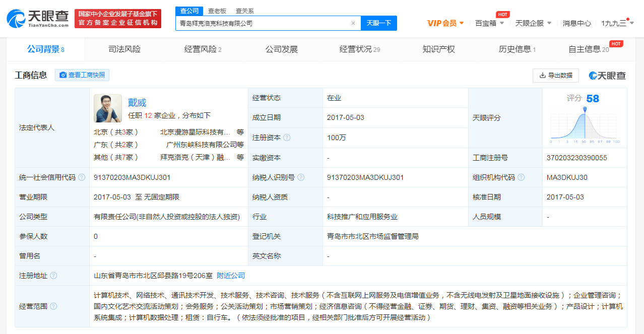The image size is (644, 334).
Task: Click the legal representative's photo thumbnail
Action: (x=108, y=108)
